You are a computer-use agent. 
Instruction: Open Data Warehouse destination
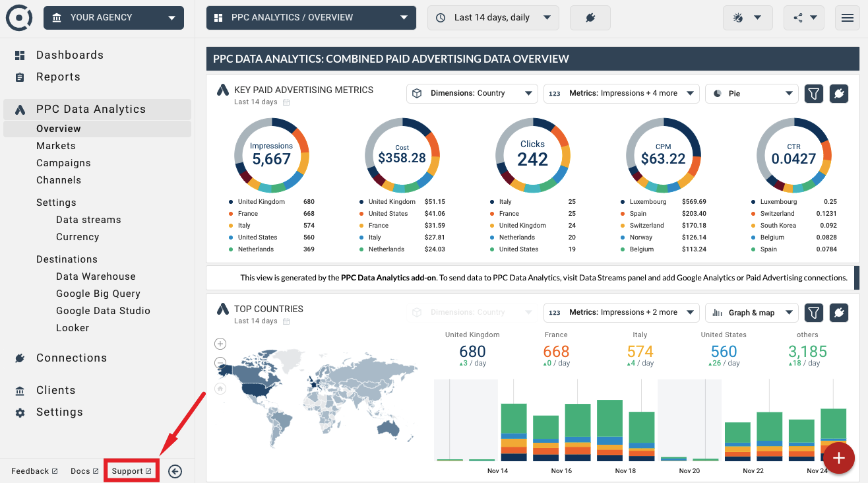point(96,276)
